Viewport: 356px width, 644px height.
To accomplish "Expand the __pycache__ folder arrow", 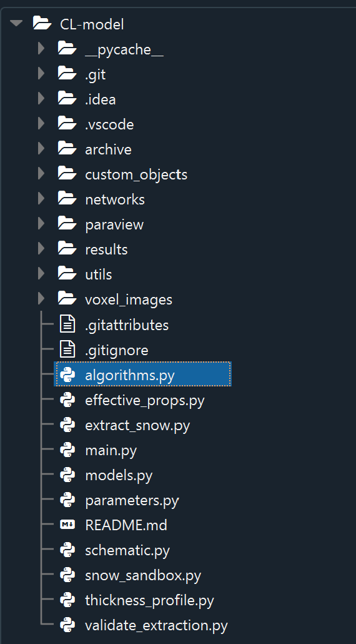I will 41,49.
